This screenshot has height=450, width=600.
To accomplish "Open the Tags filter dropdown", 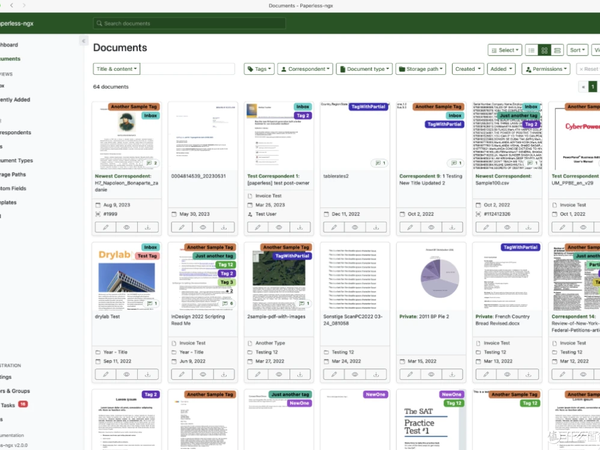I will pyautogui.click(x=259, y=69).
